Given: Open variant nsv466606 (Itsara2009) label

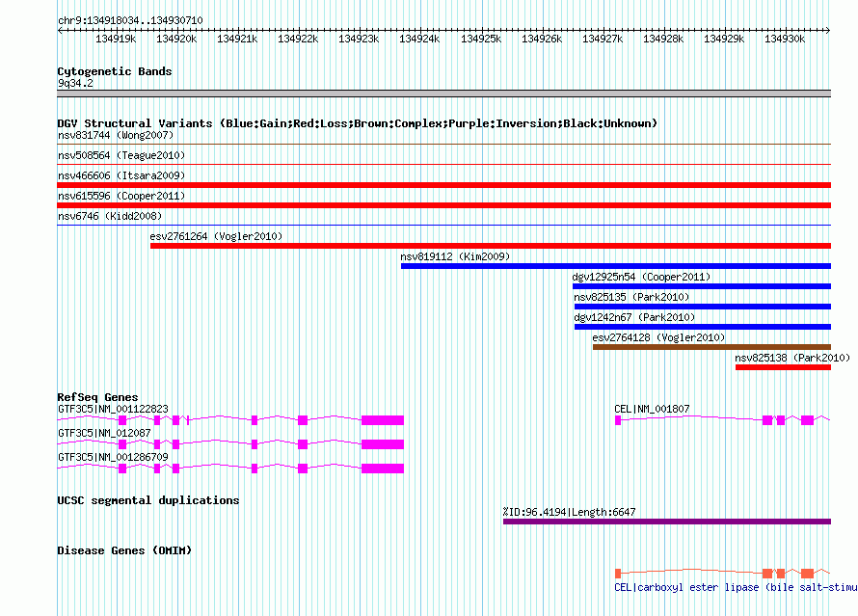Looking at the screenshot, I should [121, 175].
